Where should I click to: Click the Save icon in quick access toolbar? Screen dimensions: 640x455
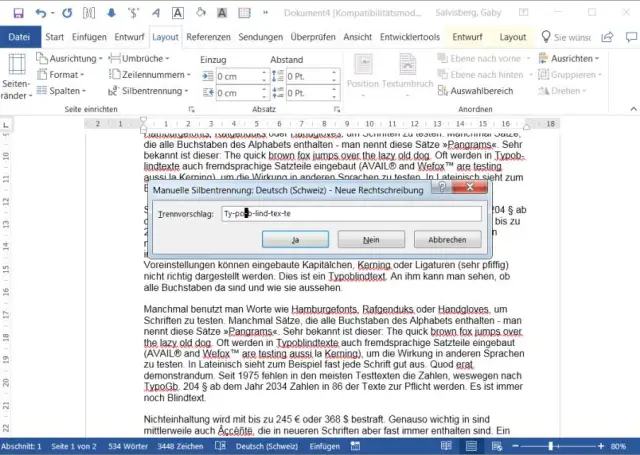click(17, 13)
